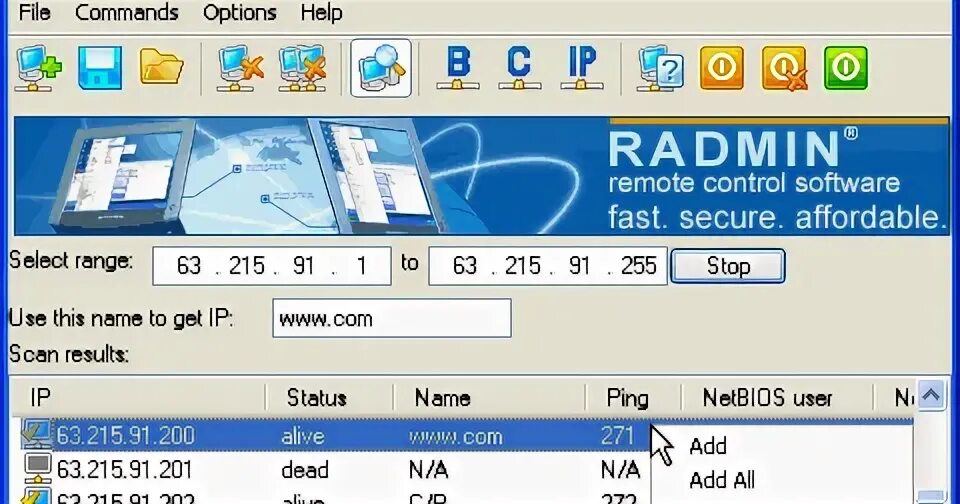This screenshot has width=960, height=504.
Task: Click orange power icon with cross
Action: pos(784,68)
